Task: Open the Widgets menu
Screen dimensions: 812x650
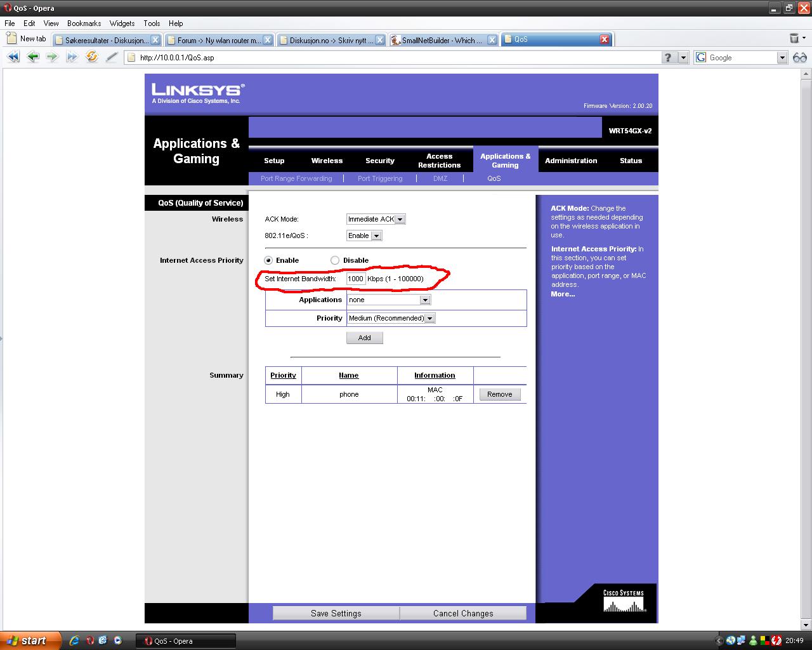Action: [x=122, y=23]
